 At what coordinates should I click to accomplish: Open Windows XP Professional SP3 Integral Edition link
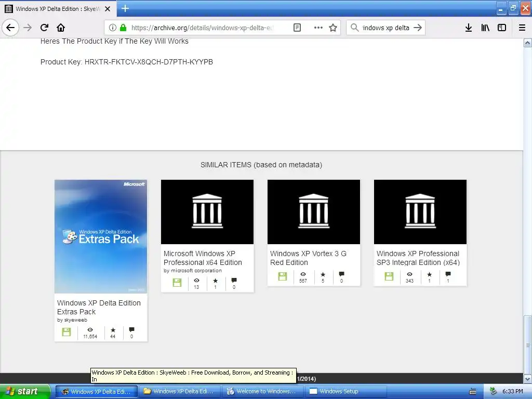point(418,258)
